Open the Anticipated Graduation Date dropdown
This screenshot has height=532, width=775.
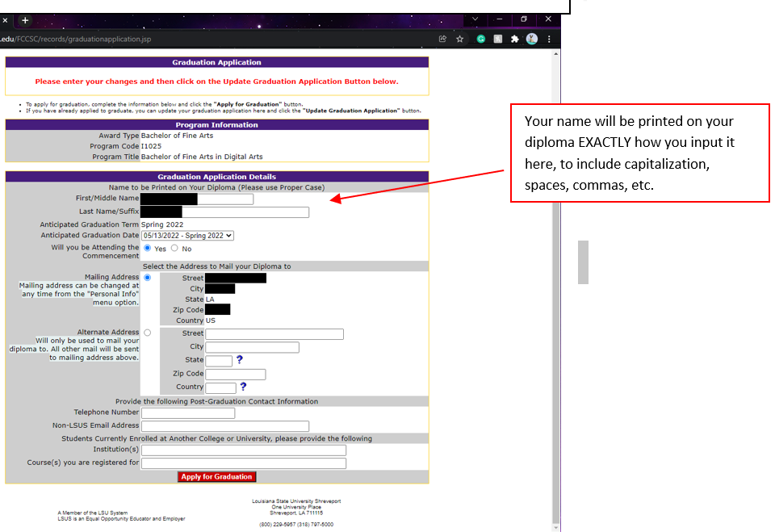187,236
